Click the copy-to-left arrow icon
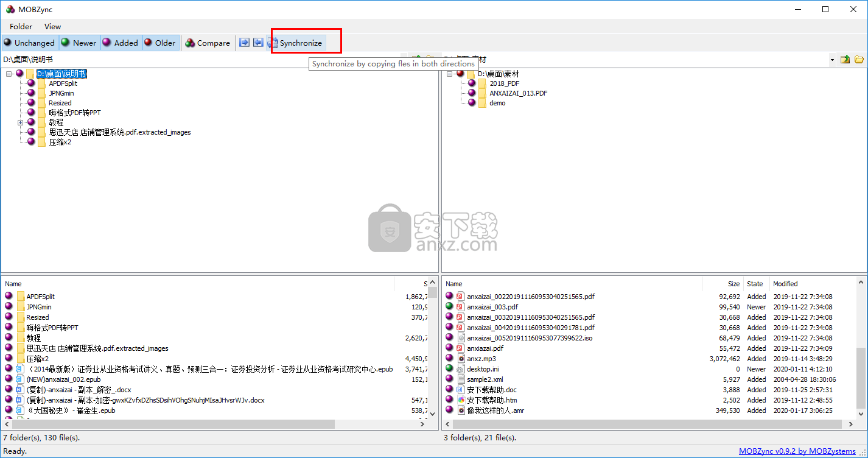Image resolution: width=868 pixels, height=458 pixels. [x=258, y=43]
